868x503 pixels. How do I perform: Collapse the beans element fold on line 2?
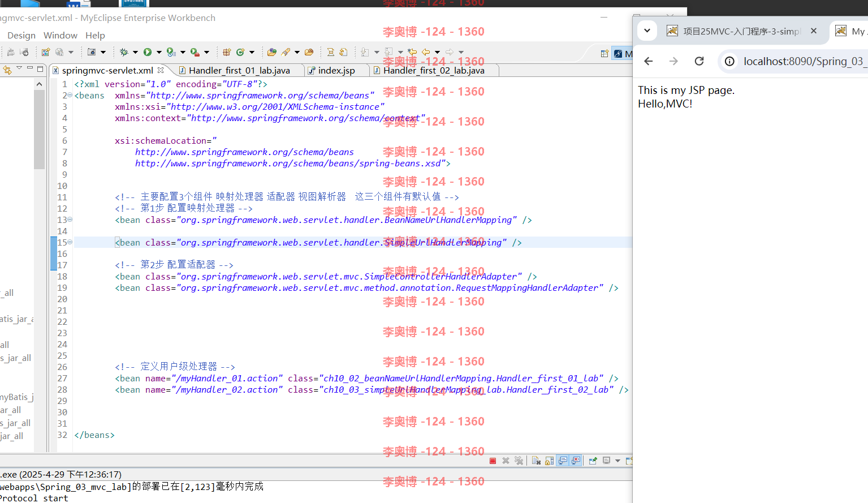tap(70, 95)
